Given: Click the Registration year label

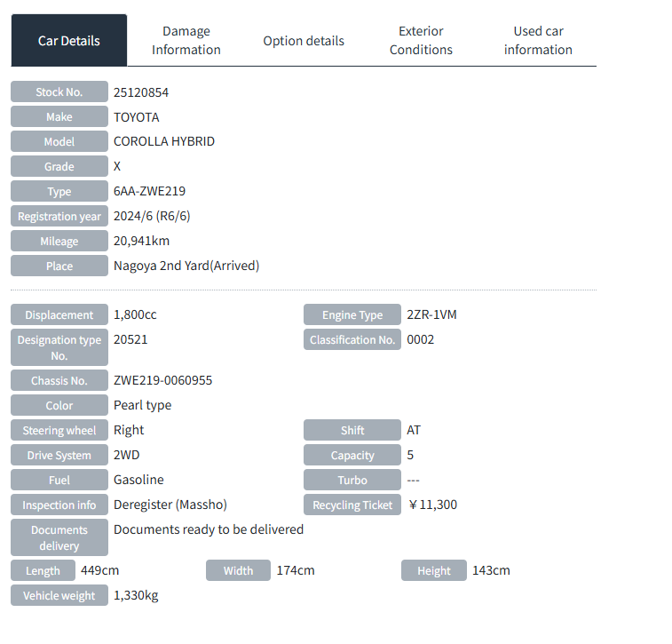Looking at the screenshot, I should click(59, 217).
